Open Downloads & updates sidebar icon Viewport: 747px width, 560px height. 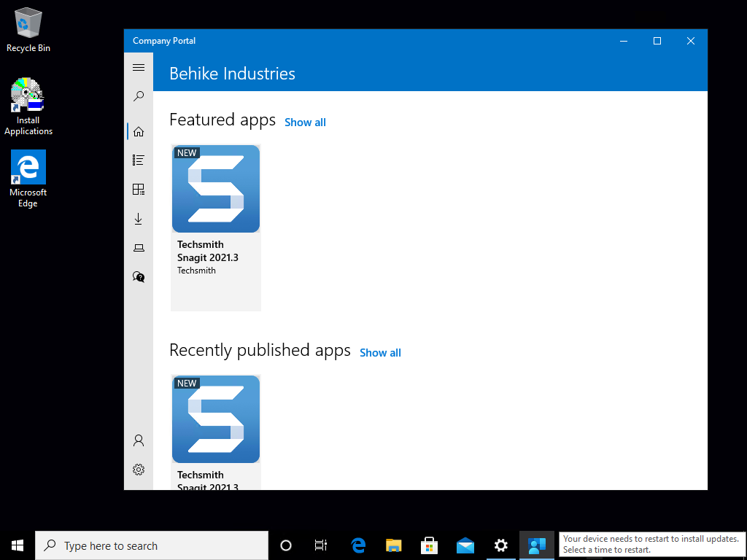[x=139, y=219]
